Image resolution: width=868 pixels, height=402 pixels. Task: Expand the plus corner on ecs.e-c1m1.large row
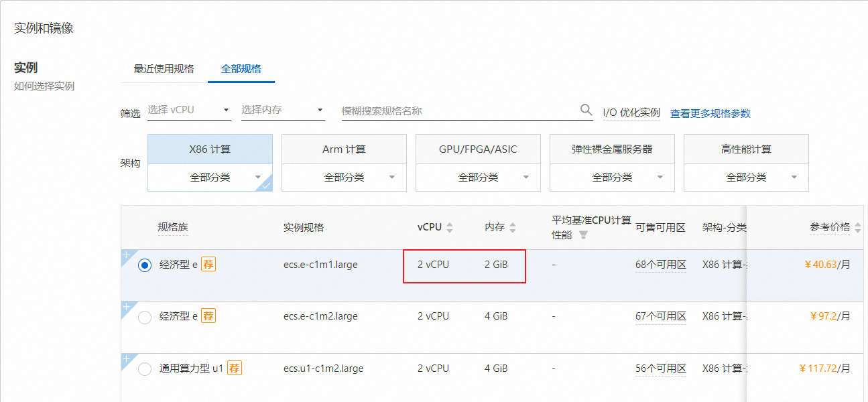tap(125, 255)
